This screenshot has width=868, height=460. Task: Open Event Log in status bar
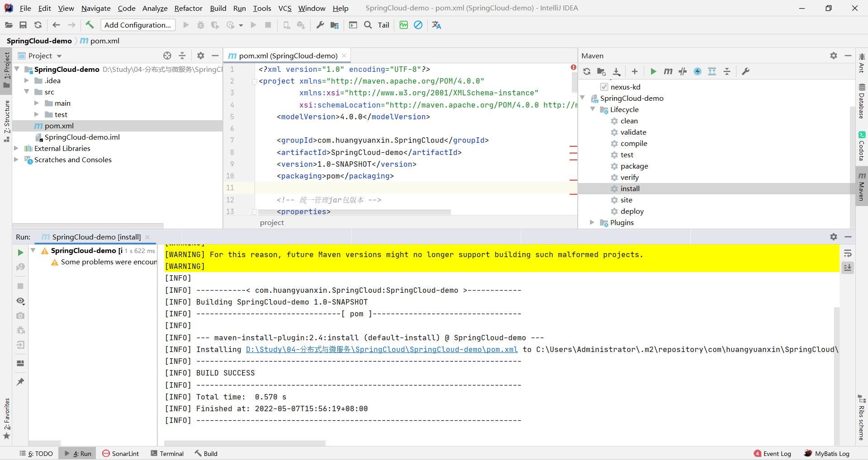pos(773,454)
